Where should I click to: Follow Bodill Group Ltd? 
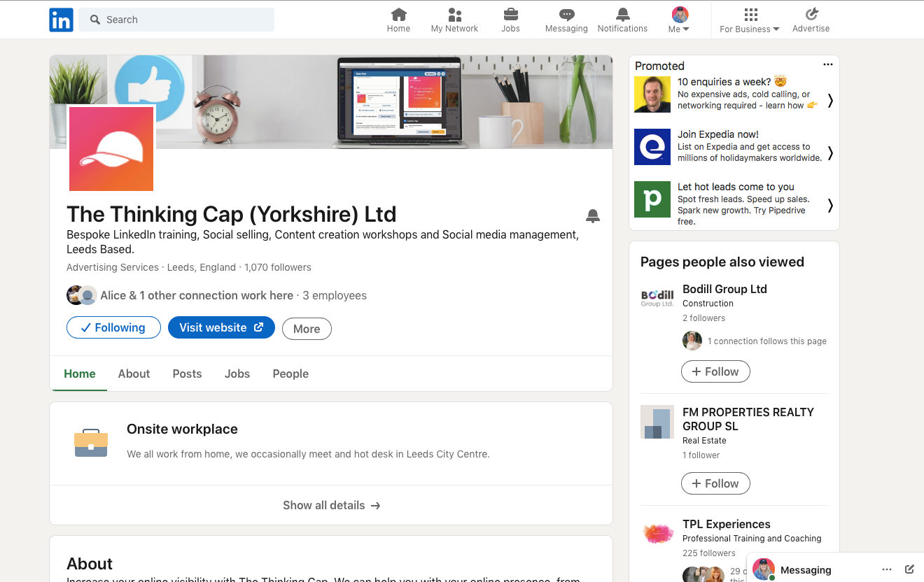coord(715,371)
